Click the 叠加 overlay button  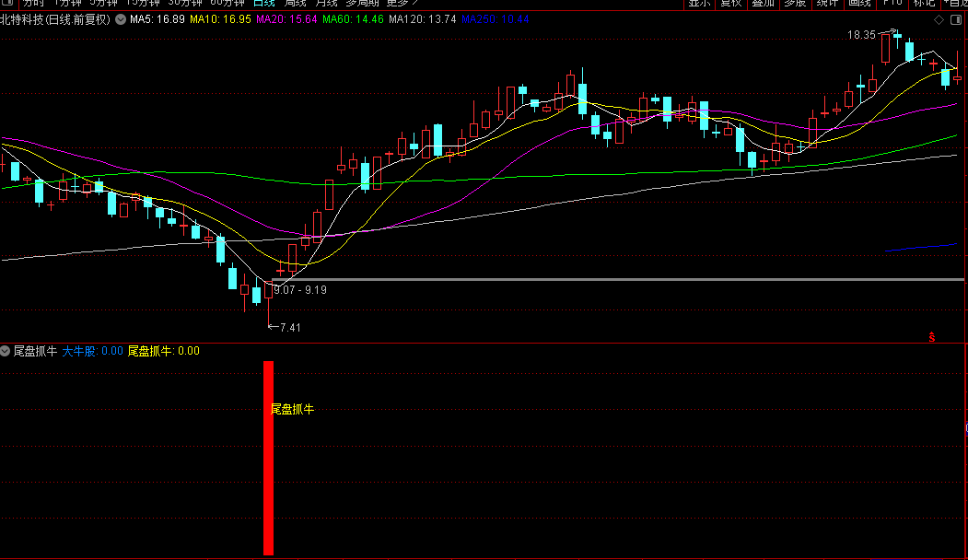(763, 3)
